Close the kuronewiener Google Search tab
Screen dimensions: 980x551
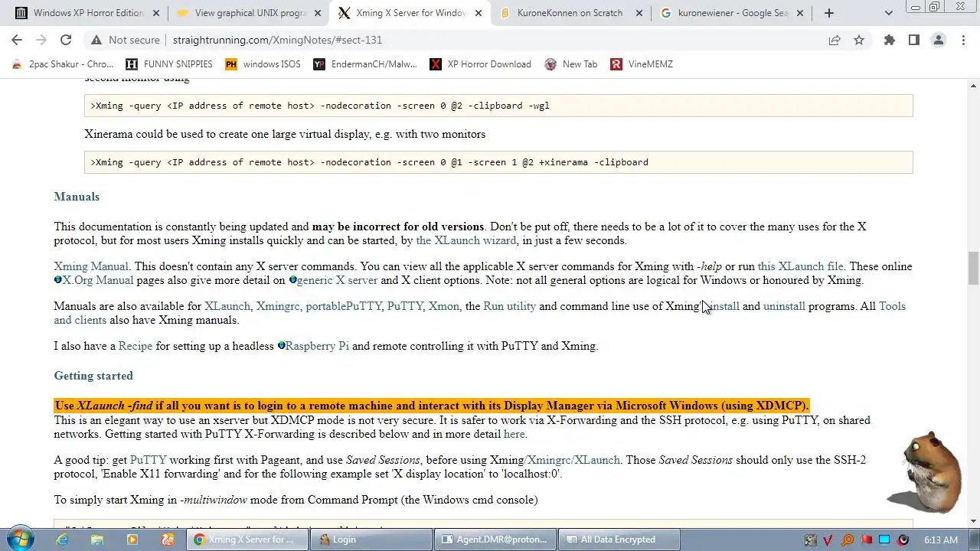(x=800, y=13)
